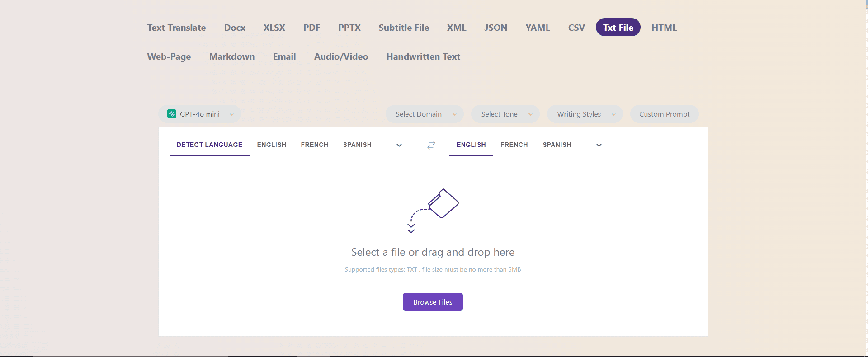Click the drag and drop upload area text
This screenshot has height=357, width=868.
click(x=433, y=252)
